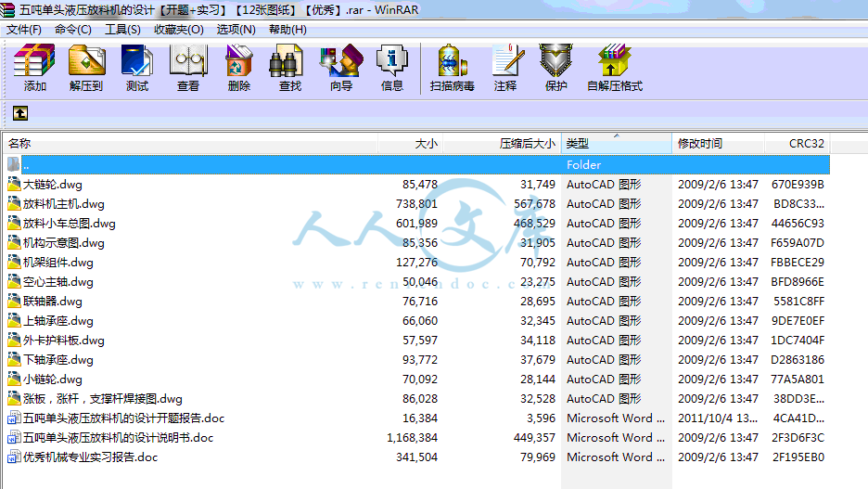Sort by Modified (修改时间) column header
Screen dimensions: 868x489
[718, 144]
